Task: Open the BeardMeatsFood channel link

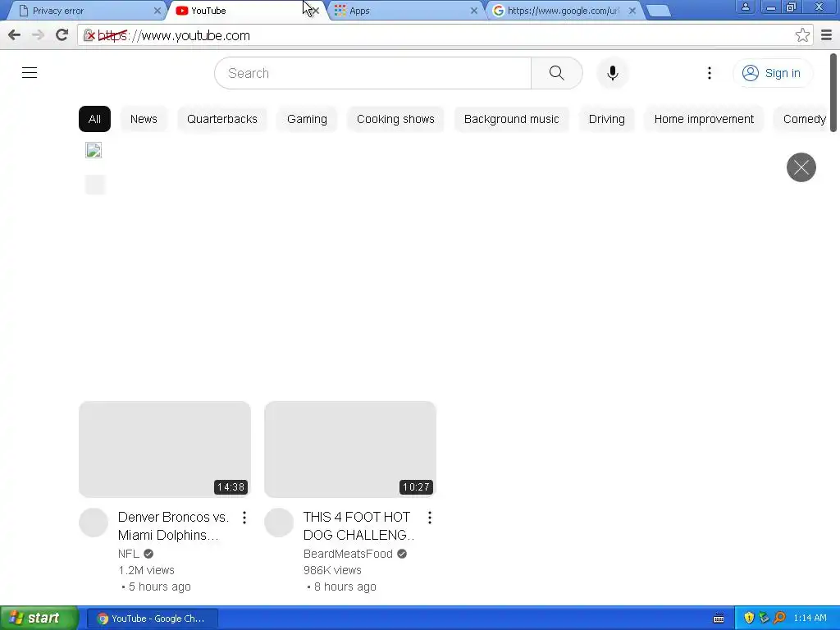Action: tap(348, 554)
